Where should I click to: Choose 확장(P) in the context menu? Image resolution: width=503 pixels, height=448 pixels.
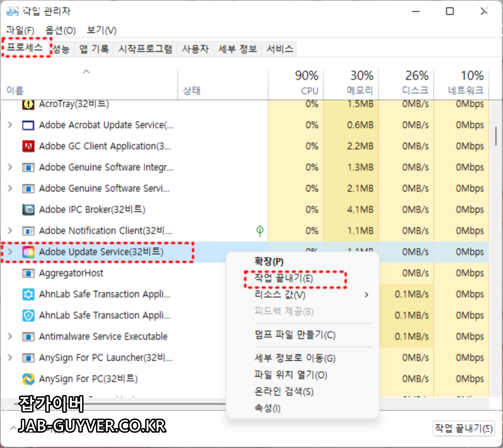[302, 262]
